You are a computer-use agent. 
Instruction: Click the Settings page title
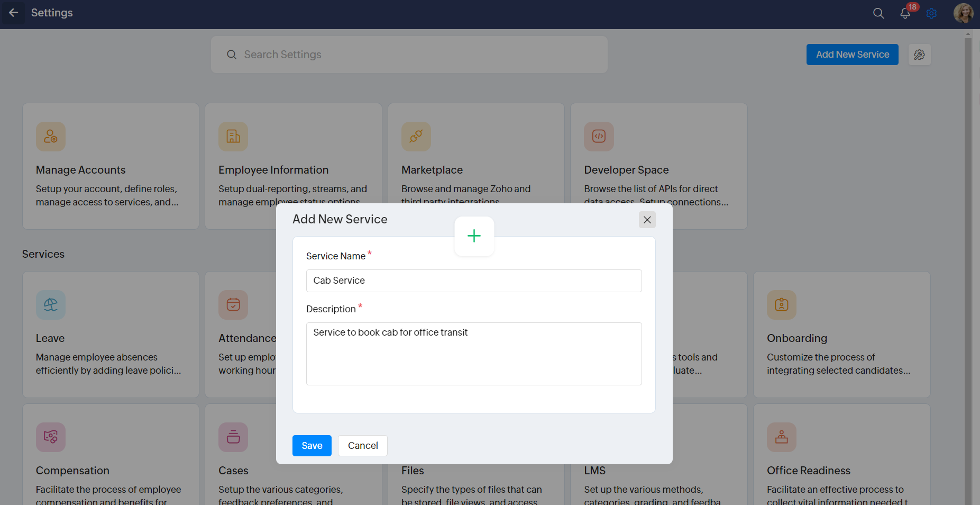pos(52,13)
